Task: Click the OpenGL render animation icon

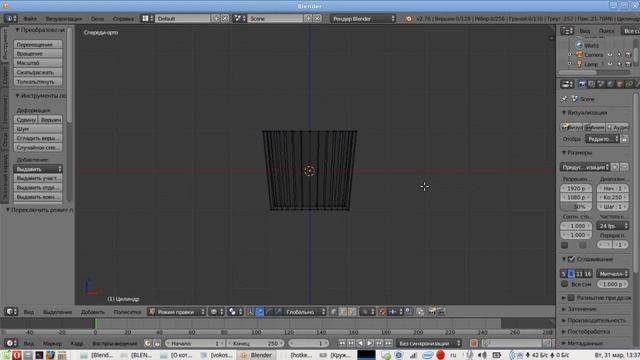Action: click(441, 312)
